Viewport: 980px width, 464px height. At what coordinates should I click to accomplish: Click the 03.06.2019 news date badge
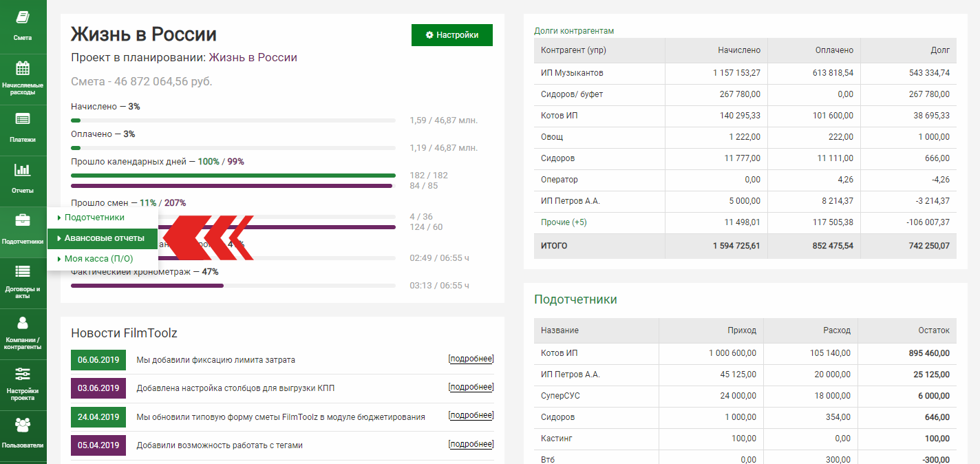(98, 388)
